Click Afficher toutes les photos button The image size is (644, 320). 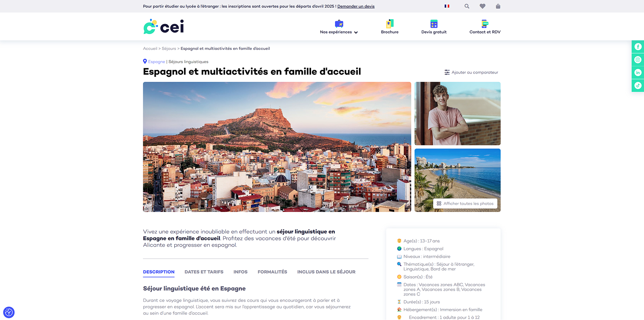click(x=465, y=203)
